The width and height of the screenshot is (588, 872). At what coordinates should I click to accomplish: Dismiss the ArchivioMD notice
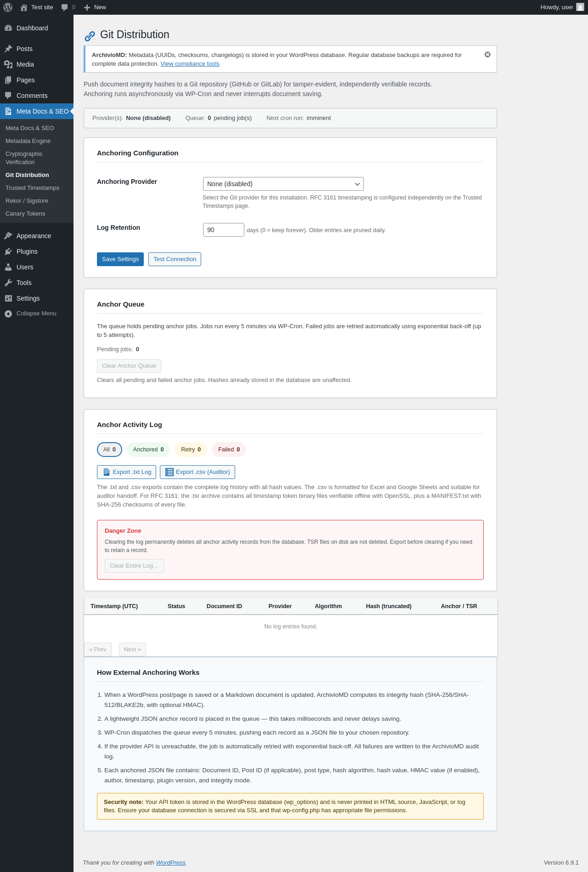point(487,55)
